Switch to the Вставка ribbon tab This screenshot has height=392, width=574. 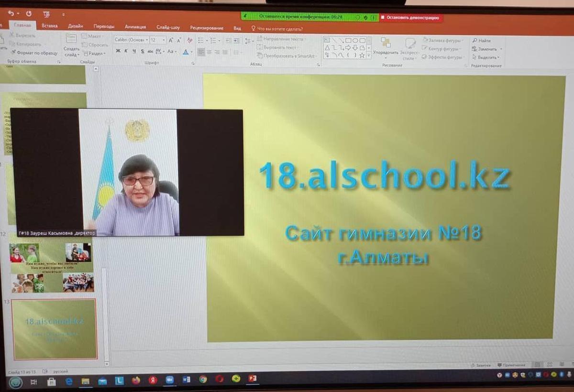(50, 26)
